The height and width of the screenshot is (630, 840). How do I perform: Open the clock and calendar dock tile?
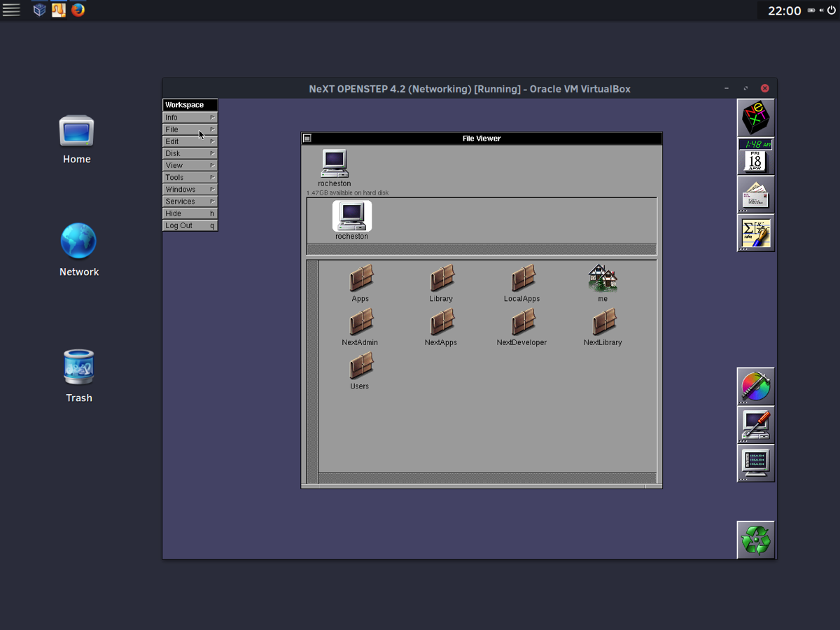[x=756, y=155]
